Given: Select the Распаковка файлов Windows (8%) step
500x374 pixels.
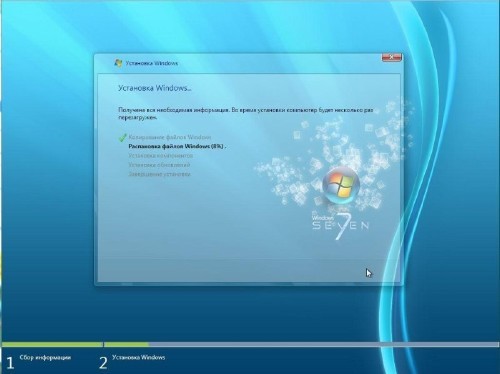Looking at the screenshot, I should tap(177, 146).
